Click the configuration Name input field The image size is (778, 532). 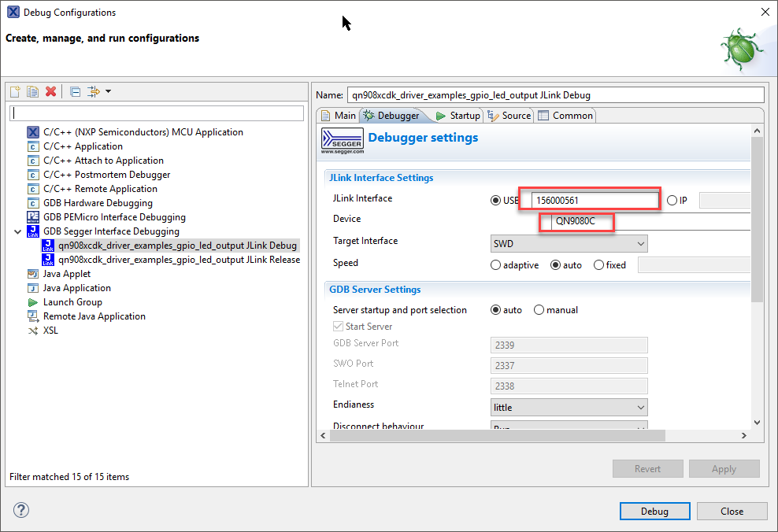click(x=555, y=95)
